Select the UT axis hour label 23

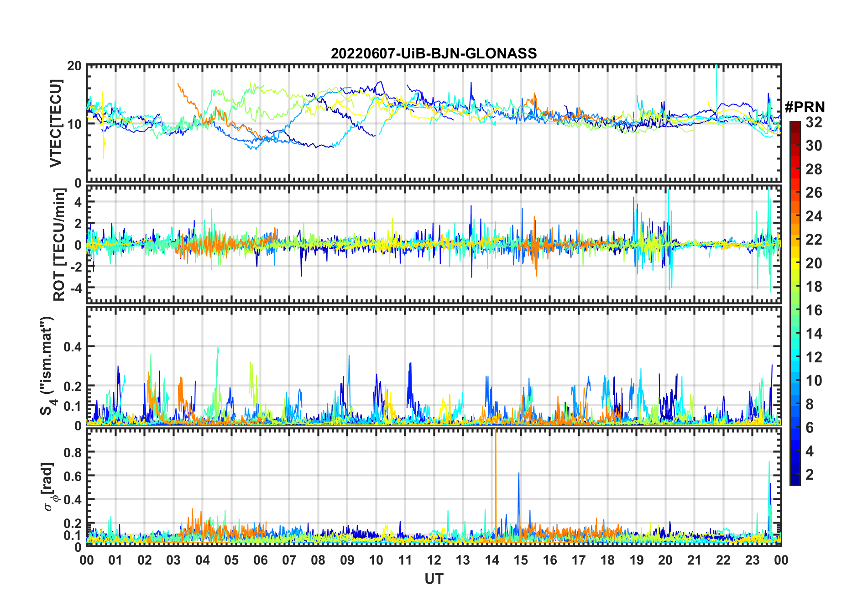[x=753, y=560]
